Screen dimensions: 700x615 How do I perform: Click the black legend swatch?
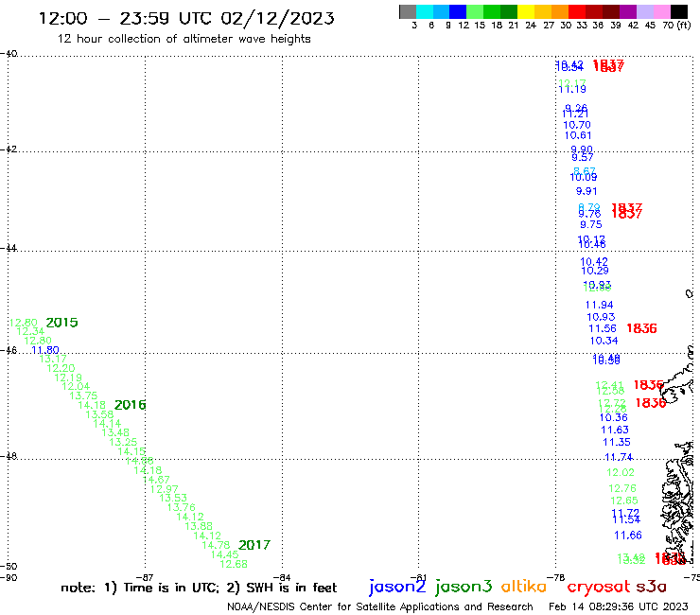pyautogui.click(x=679, y=11)
